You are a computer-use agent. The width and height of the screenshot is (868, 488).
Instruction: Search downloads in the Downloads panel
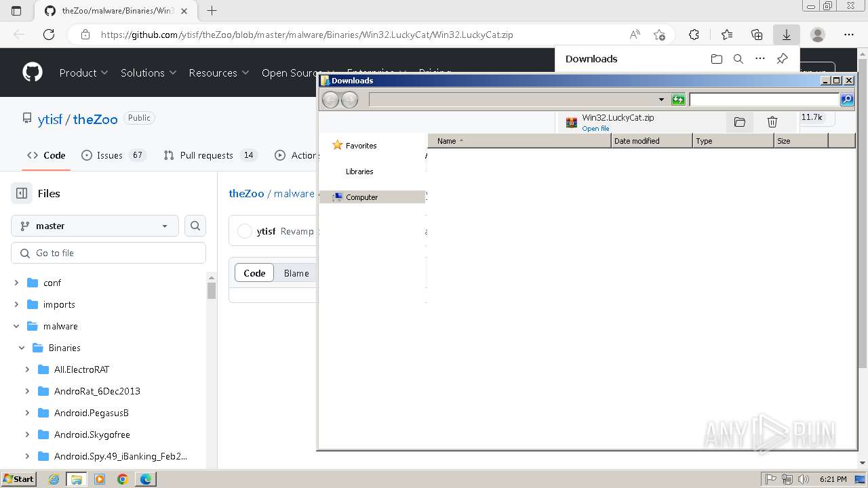(x=738, y=59)
